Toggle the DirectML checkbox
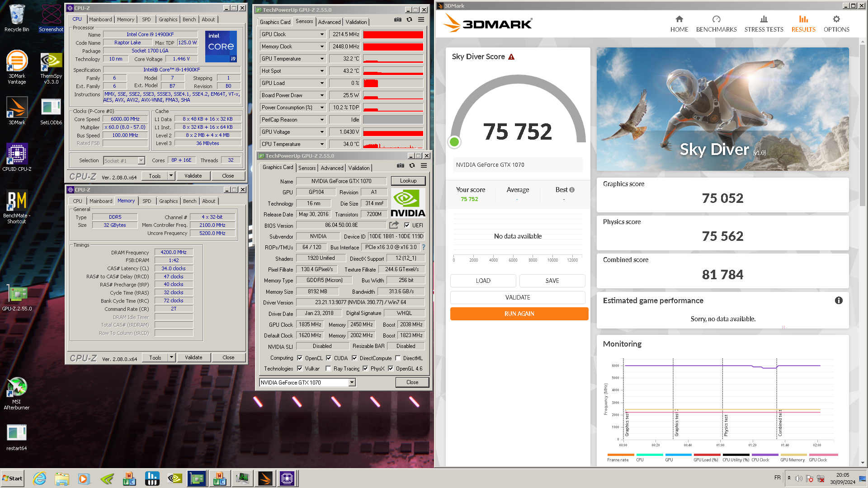868x488 pixels. click(398, 358)
